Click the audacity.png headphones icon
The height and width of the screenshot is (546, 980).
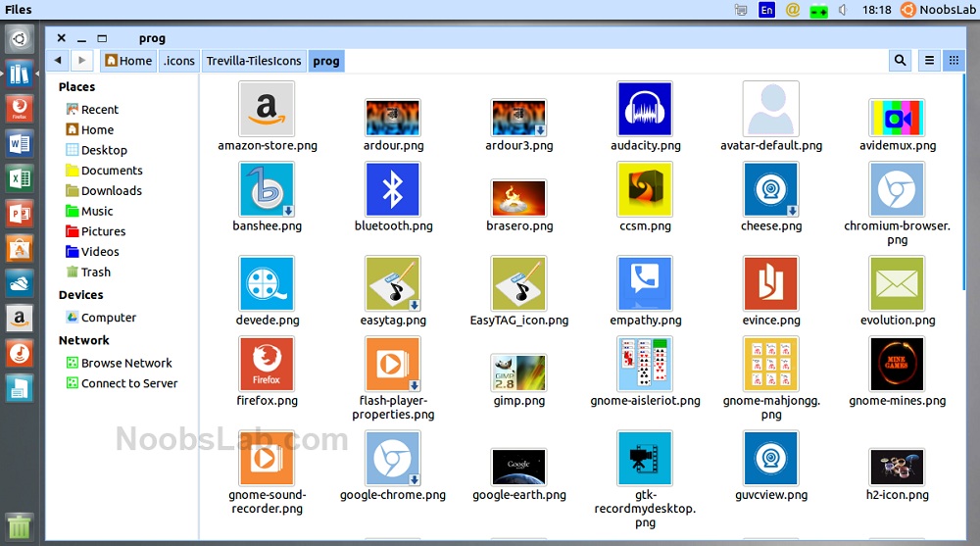645,109
